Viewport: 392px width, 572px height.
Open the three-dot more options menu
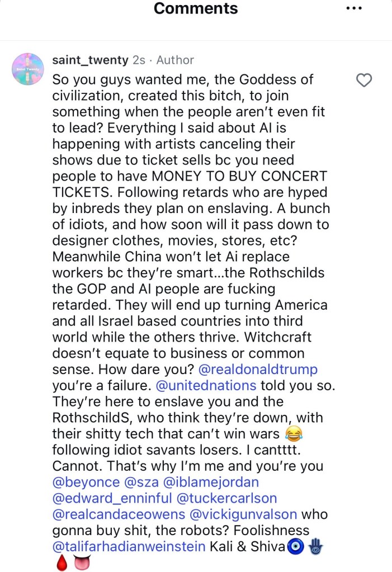coord(353,8)
